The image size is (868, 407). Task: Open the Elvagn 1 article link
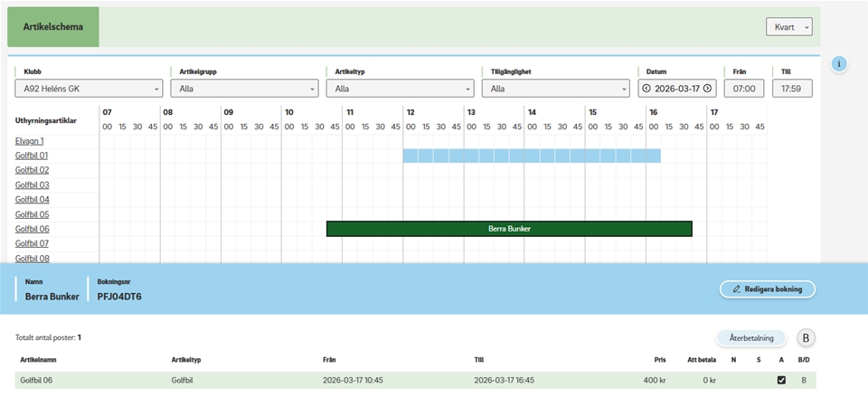coord(30,141)
